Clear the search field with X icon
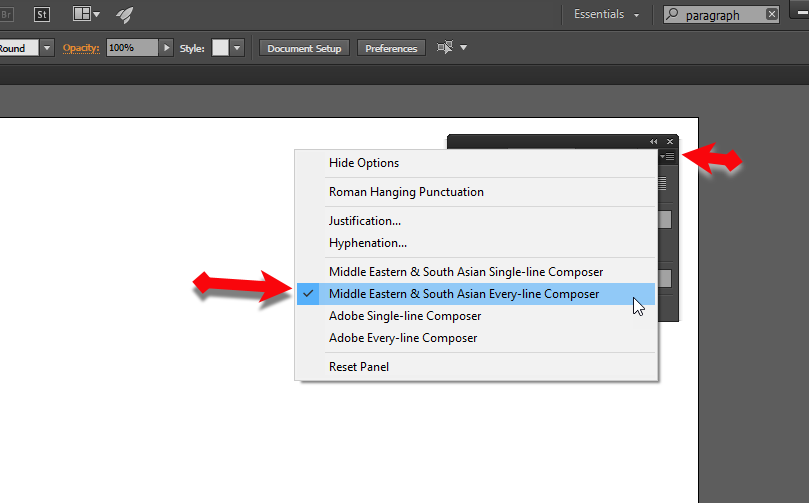 (x=771, y=14)
